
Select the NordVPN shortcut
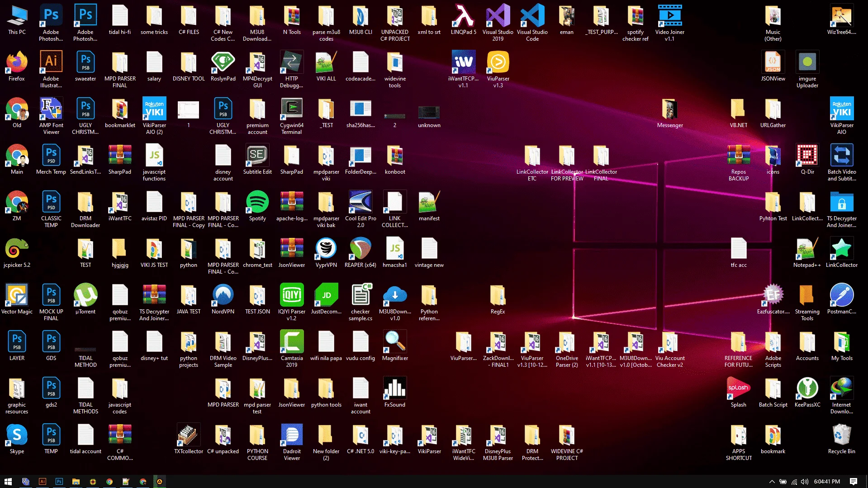point(223,299)
